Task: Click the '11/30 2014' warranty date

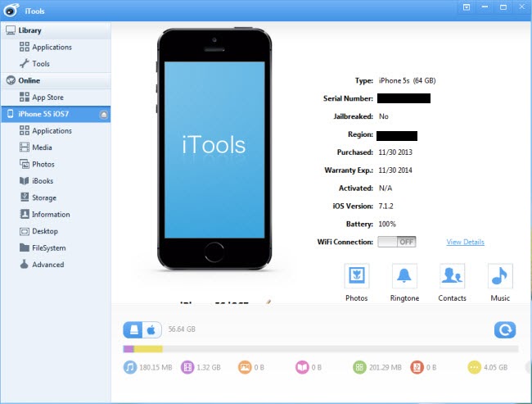Action: tap(395, 170)
